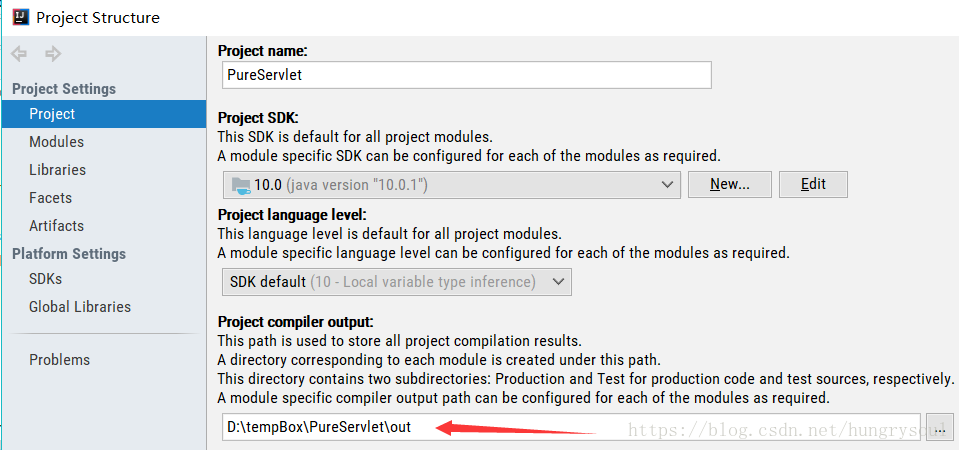Viewport: 959px width, 450px height.
Task: Click the New... SDK button
Action: [x=730, y=185]
